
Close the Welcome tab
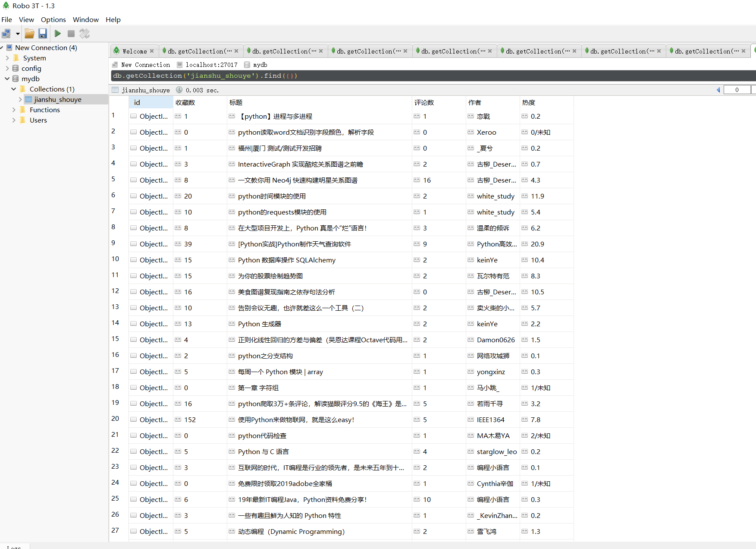pos(152,51)
